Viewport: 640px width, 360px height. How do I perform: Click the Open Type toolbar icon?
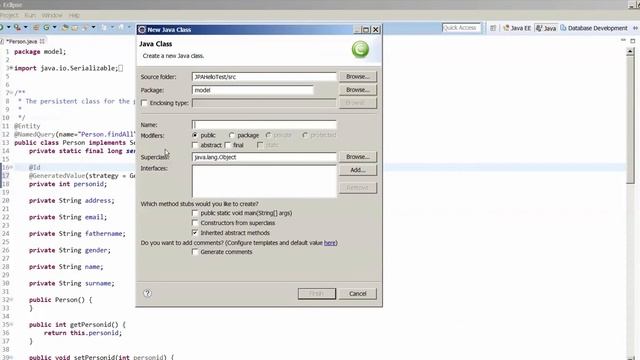coord(64,28)
